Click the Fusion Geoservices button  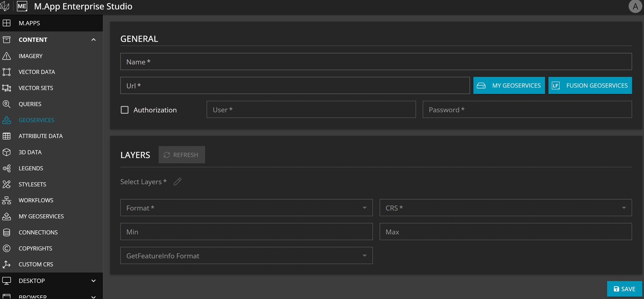590,85
